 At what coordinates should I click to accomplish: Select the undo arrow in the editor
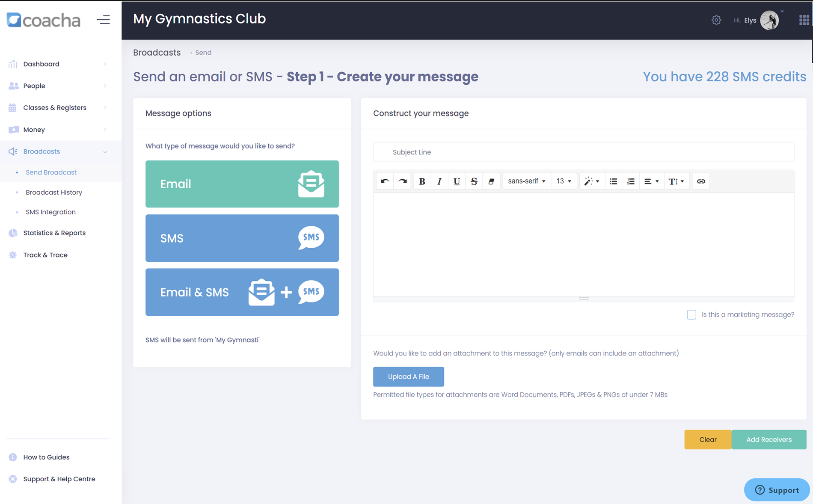click(384, 181)
